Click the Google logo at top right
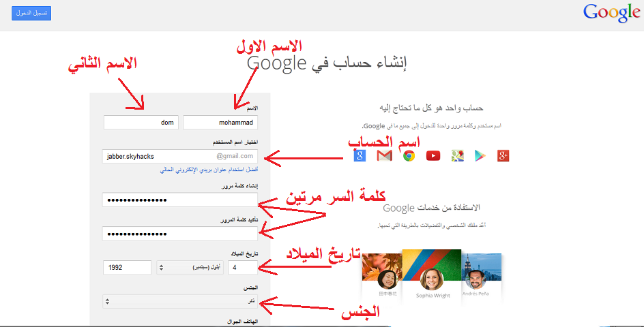The width and height of the screenshot is (644, 327). (611, 13)
